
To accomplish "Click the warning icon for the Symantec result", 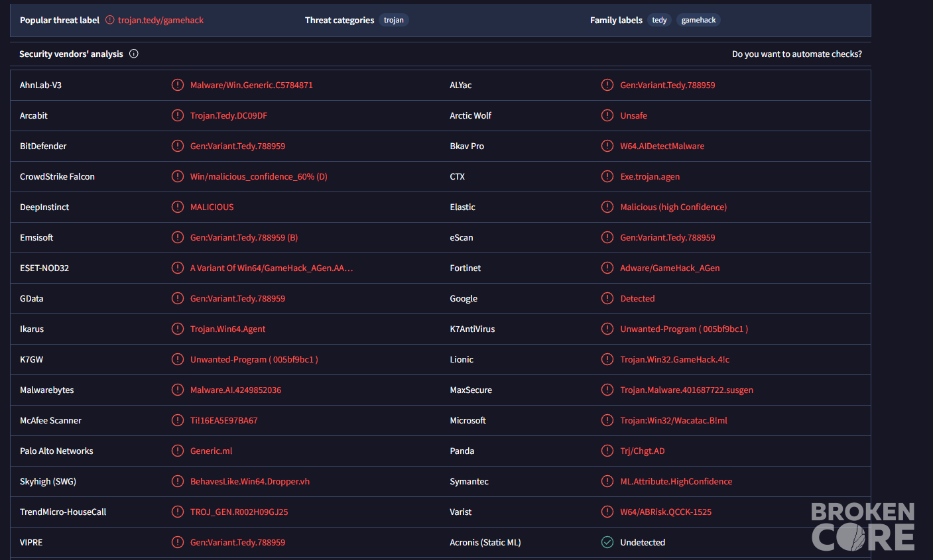I will click(607, 481).
